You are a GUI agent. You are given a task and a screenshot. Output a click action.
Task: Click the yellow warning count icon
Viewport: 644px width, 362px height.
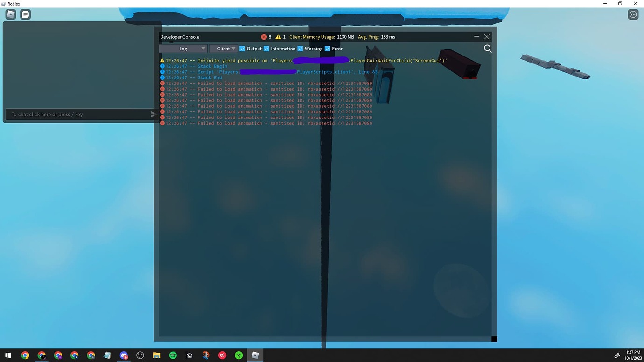(278, 37)
